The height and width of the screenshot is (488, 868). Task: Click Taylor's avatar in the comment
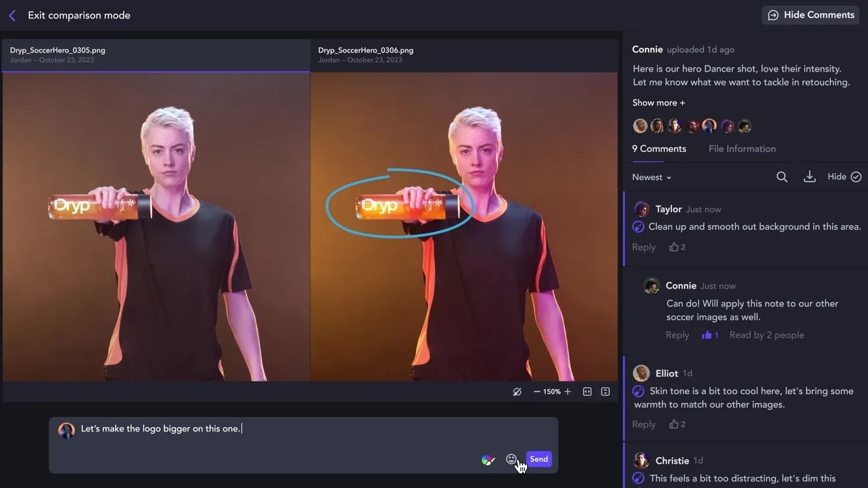641,209
